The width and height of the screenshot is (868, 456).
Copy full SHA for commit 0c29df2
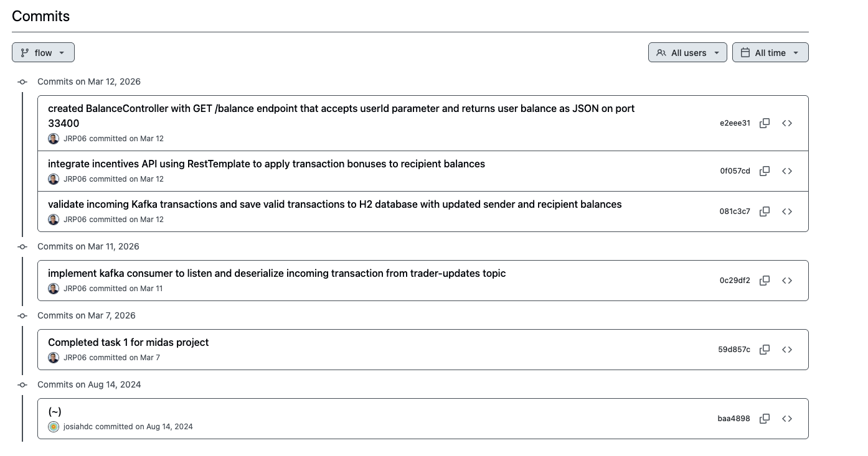[765, 281]
